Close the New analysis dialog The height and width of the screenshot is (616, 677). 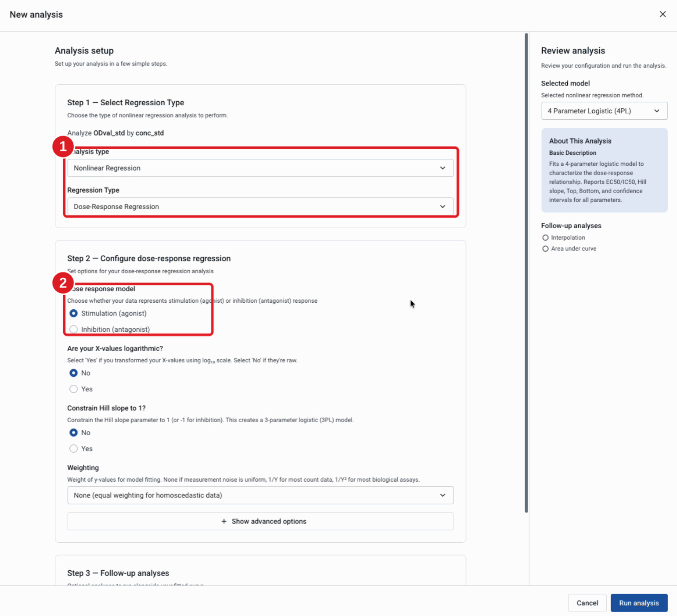pyautogui.click(x=663, y=14)
